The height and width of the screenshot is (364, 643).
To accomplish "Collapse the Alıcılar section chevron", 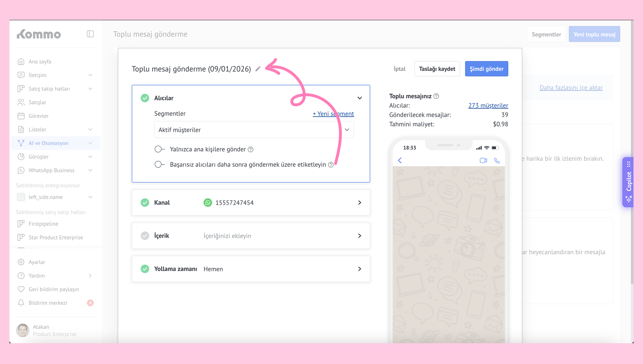I will tap(360, 98).
